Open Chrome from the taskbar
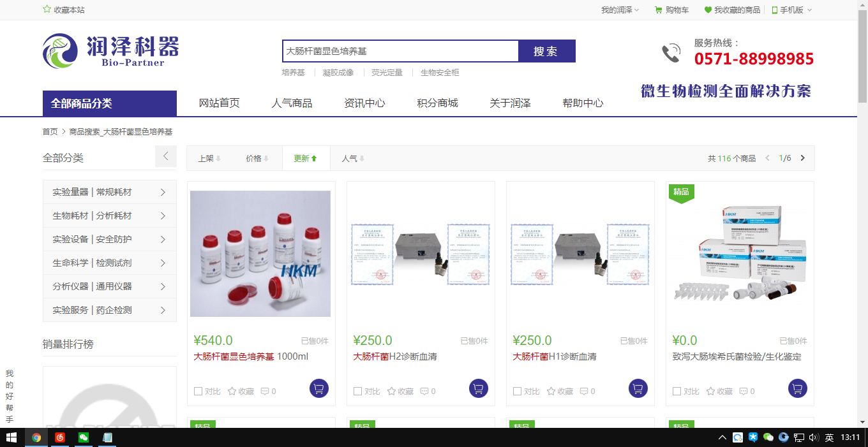This screenshot has width=868, height=447. click(36, 437)
